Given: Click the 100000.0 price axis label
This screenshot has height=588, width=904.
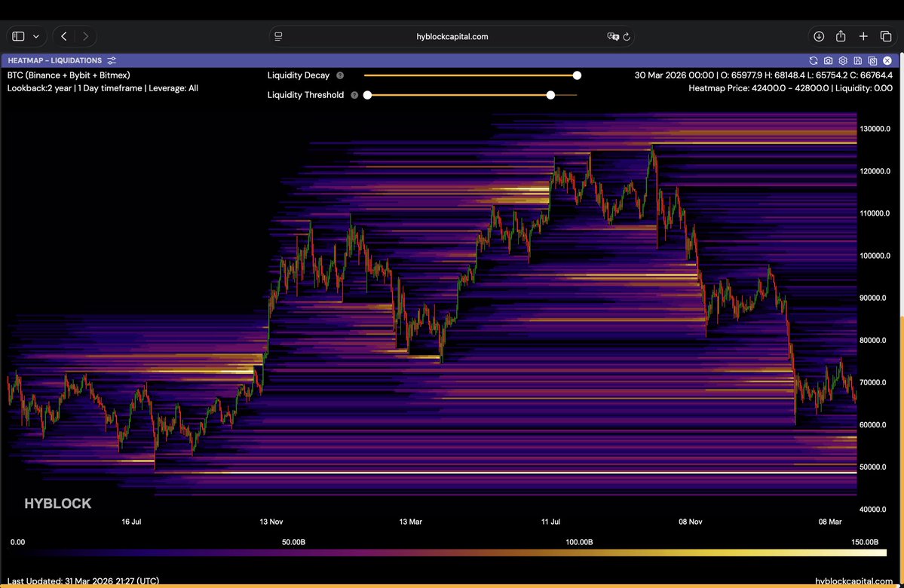Looking at the screenshot, I should 875,256.
